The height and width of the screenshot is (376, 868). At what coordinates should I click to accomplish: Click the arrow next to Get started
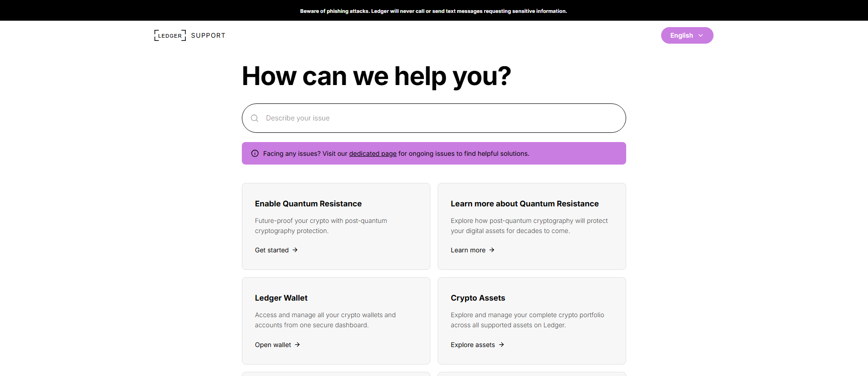(295, 250)
